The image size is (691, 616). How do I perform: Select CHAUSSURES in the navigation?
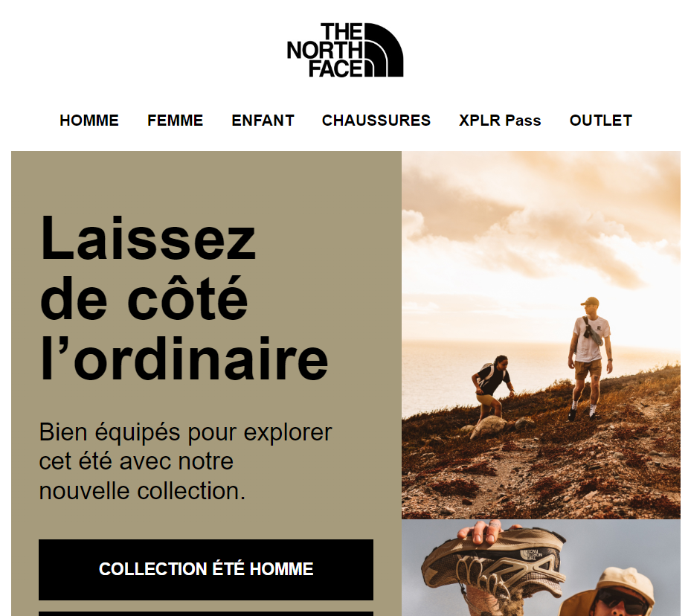point(376,121)
